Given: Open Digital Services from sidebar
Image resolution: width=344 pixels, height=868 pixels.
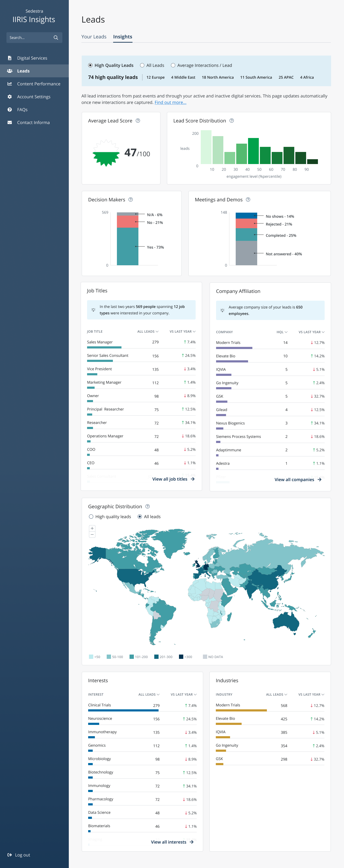Looking at the screenshot, I should click(x=34, y=58).
